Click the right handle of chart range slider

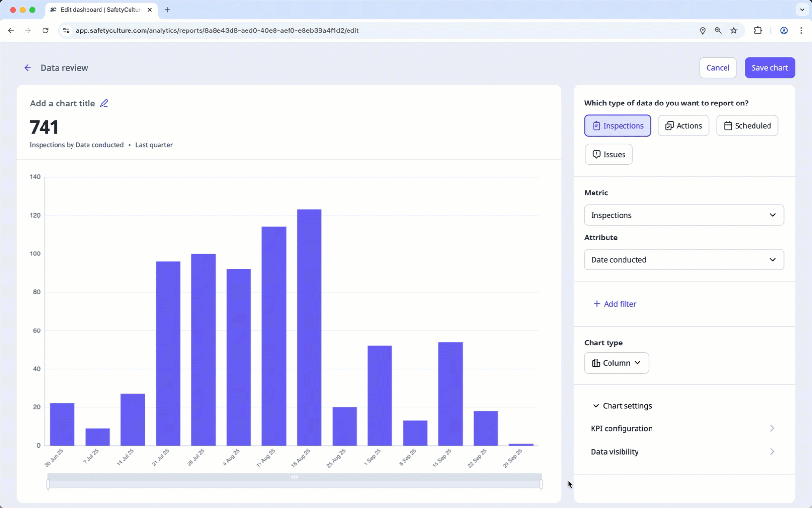[x=541, y=483]
